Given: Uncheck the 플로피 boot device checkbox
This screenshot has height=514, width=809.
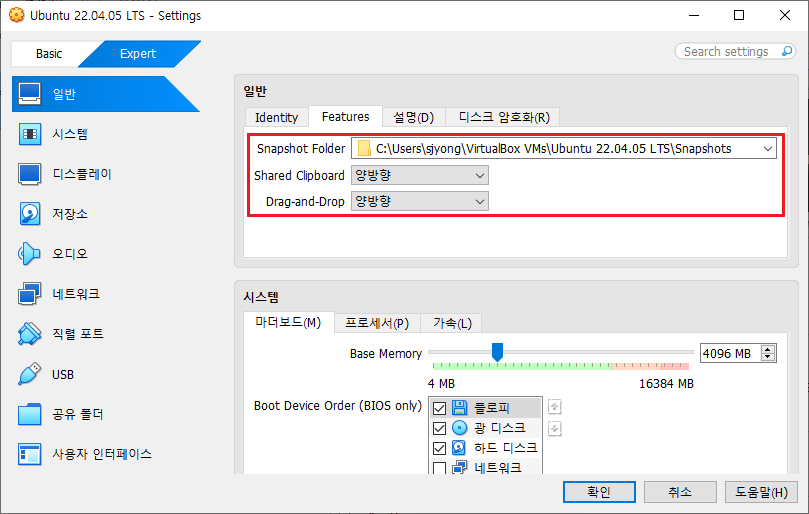Looking at the screenshot, I should click(x=440, y=408).
